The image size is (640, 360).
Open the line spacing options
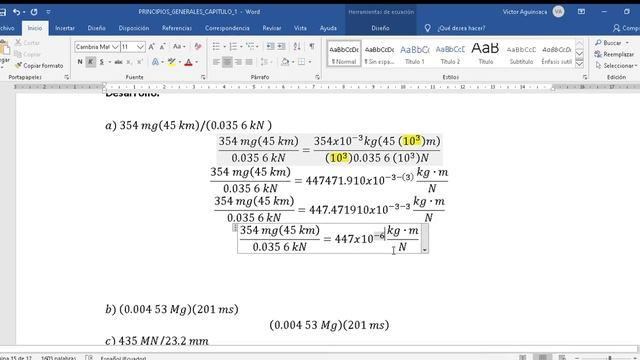pyautogui.click(x=266, y=62)
